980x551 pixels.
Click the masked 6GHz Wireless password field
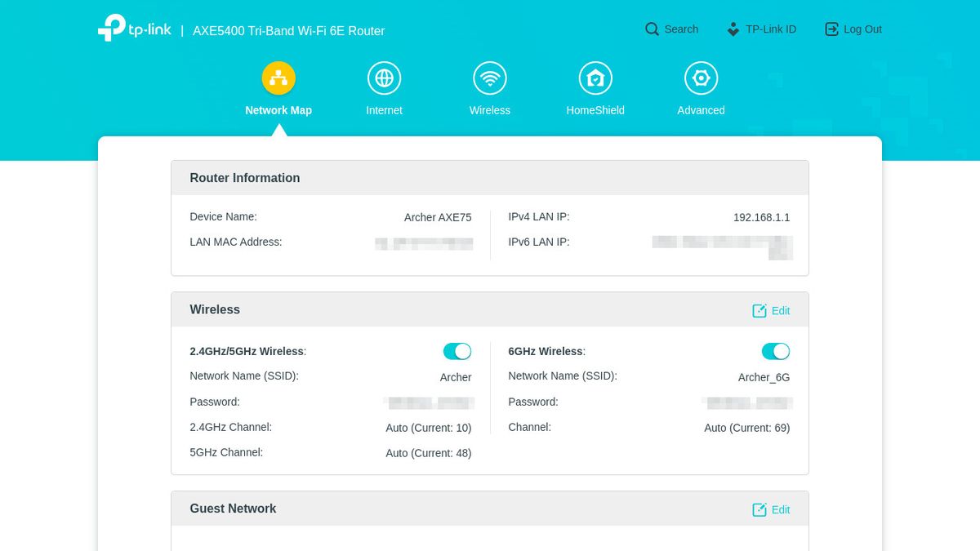[746, 402]
